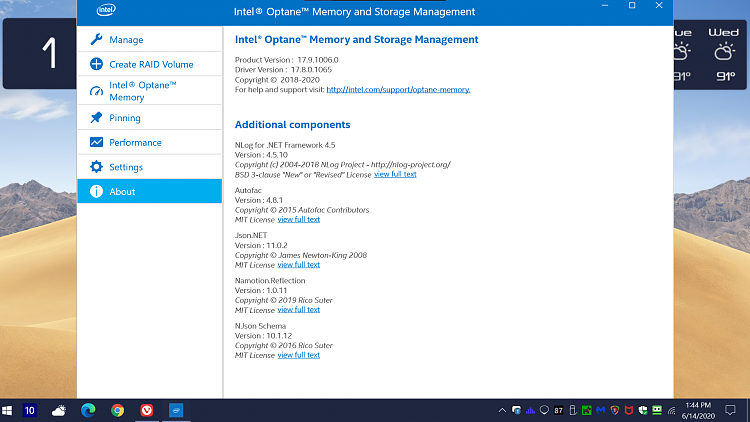This screenshot has height=422, width=750.
Task: View full text of Namotion.Reflection license
Action: (298, 310)
